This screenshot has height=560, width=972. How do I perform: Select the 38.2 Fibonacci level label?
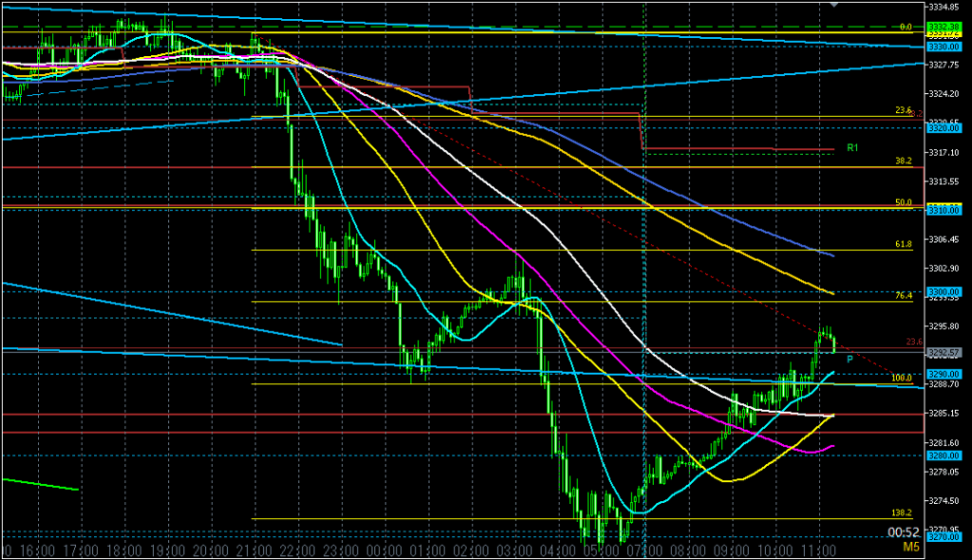click(904, 161)
